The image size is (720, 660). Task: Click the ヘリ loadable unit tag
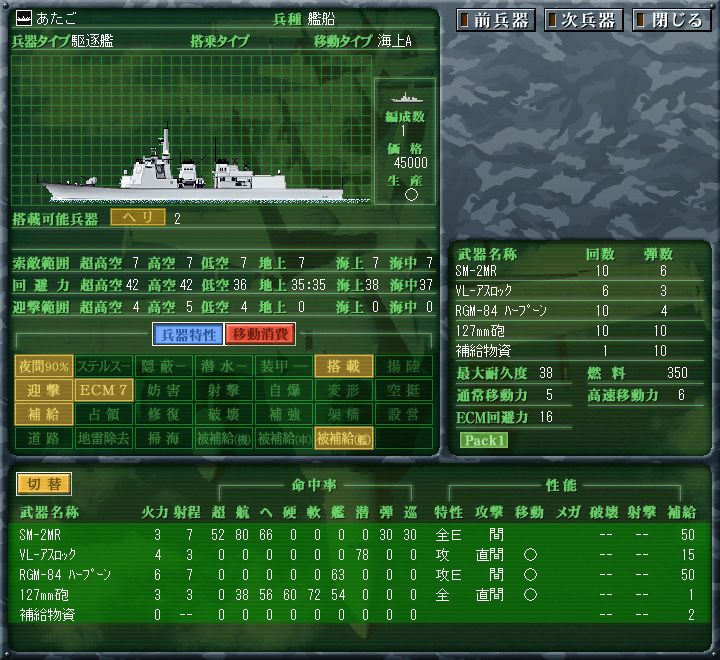pyautogui.click(x=138, y=218)
